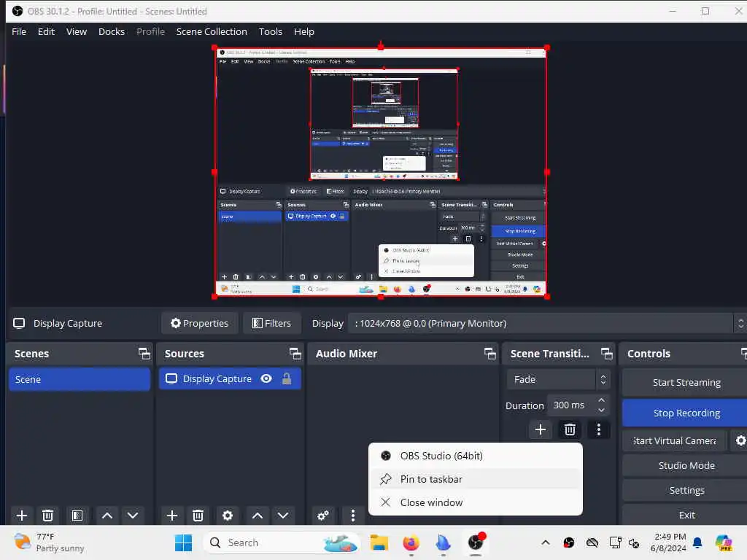This screenshot has width=747, height=560.
Task: Open the Edit menu
Action: [46, 32]
